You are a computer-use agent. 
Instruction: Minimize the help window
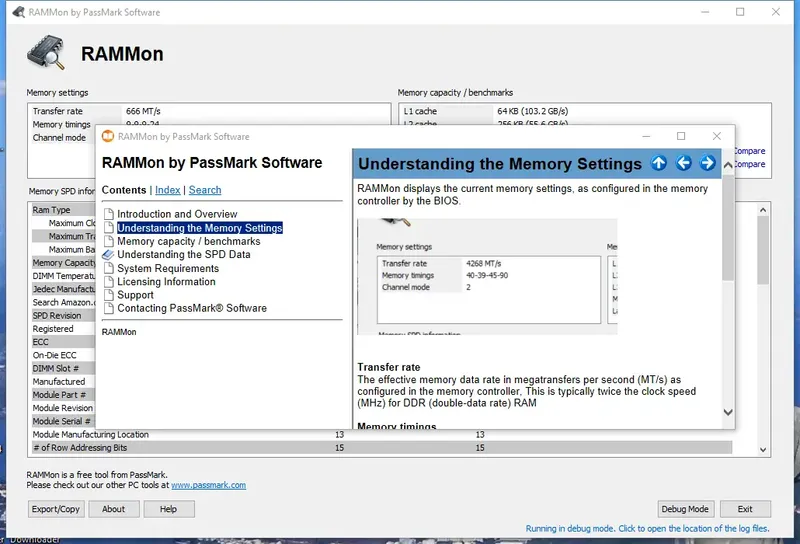pyautogui.click(x=646, y=136)
